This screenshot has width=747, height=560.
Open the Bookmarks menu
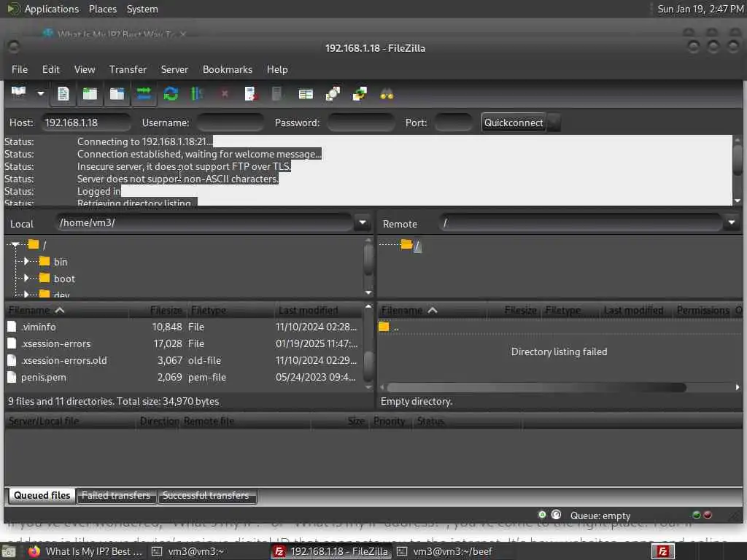pos(228,69)
